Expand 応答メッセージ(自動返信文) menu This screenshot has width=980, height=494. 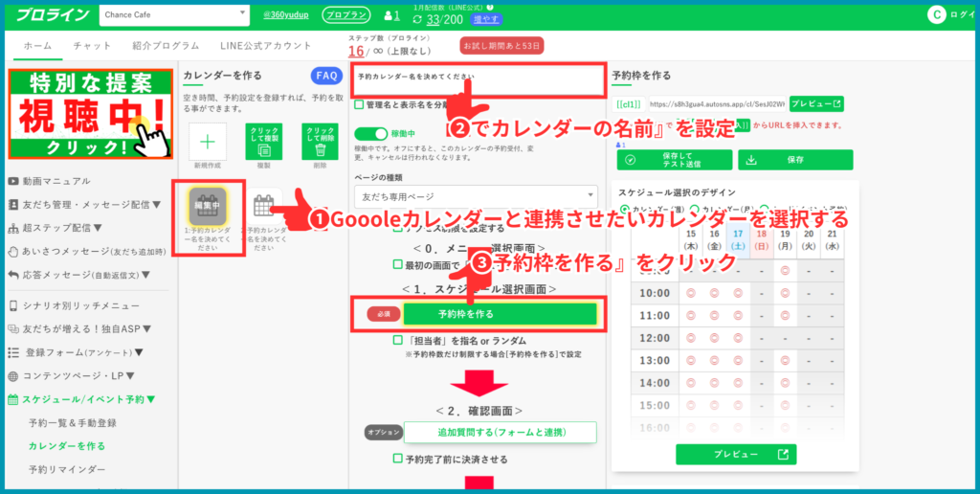79,275
